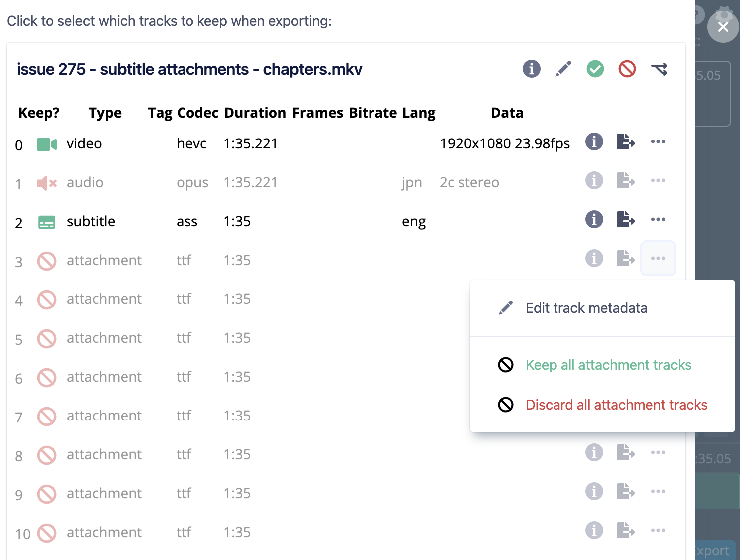
Task: Show info for attachment track 3
Action: pyautogui.click(x=594, y=258)
